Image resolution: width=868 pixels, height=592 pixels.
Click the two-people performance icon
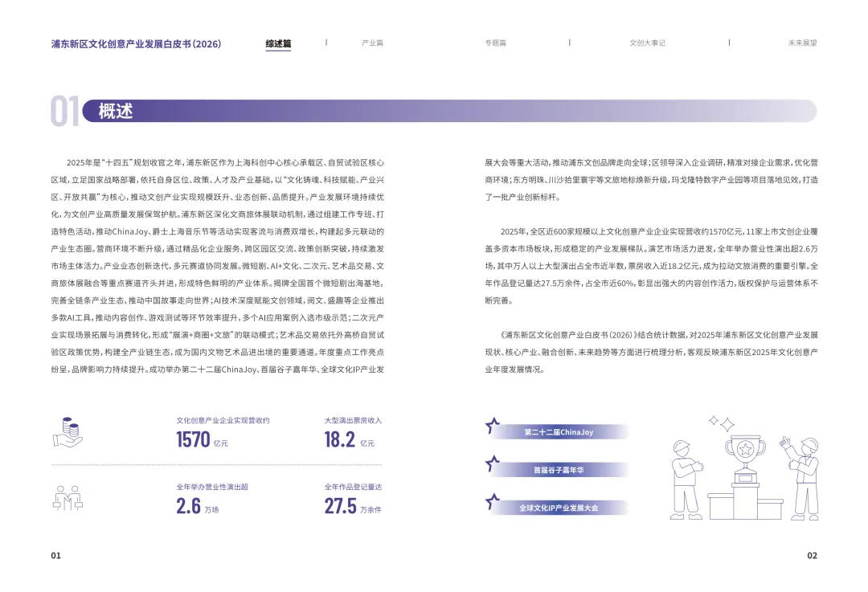pyautogui.click(x=68, y=498)
